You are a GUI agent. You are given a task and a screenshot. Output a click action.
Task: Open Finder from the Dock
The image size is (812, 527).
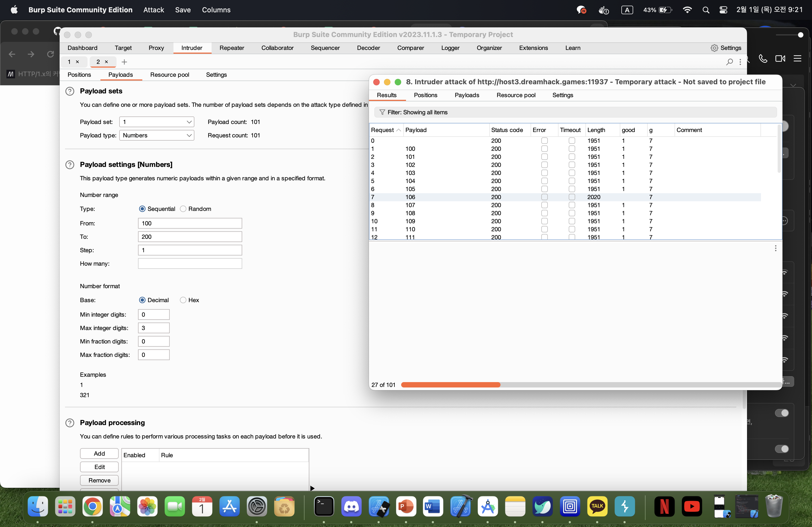point(38,507)
